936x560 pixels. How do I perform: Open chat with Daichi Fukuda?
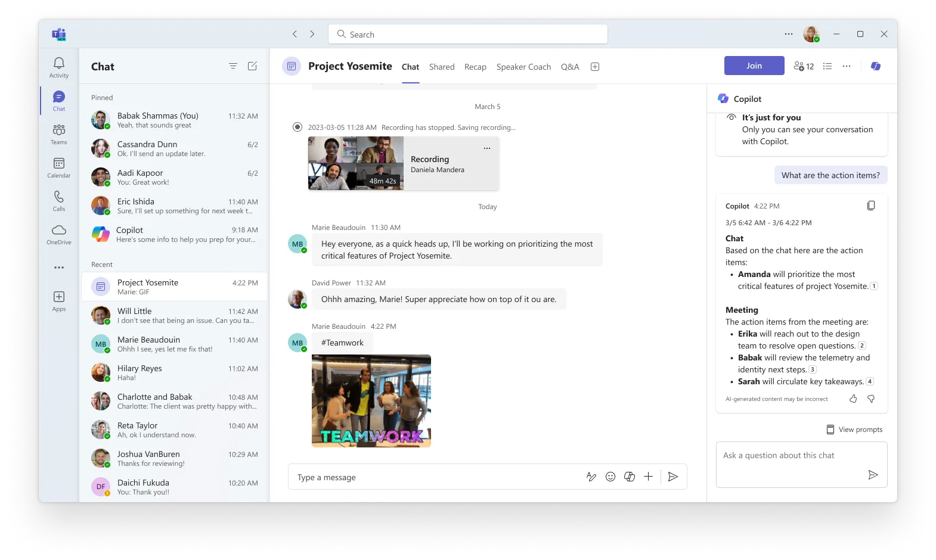tap(175, 487)
